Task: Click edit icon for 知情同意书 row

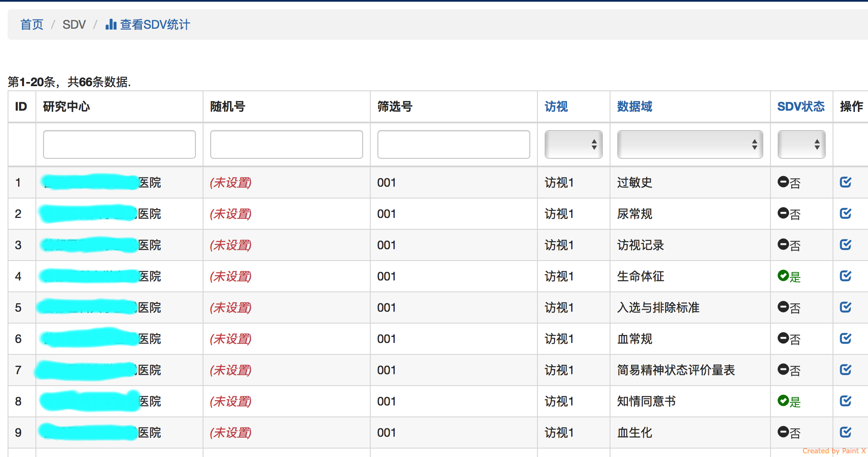Action: click(x=845, y=401)
